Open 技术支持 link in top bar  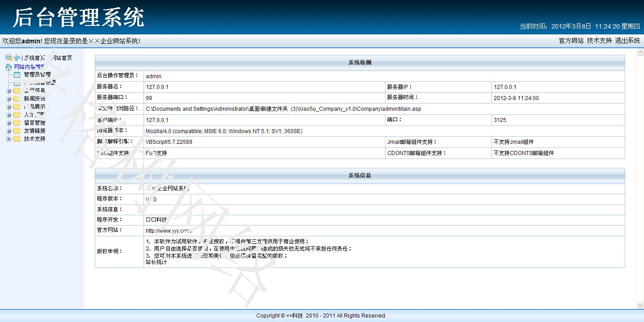(599, 41)
